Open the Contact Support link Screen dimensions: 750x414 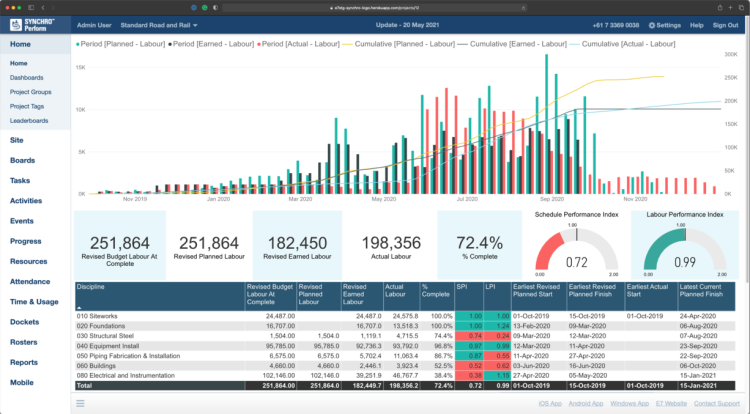tap(718, 403)
